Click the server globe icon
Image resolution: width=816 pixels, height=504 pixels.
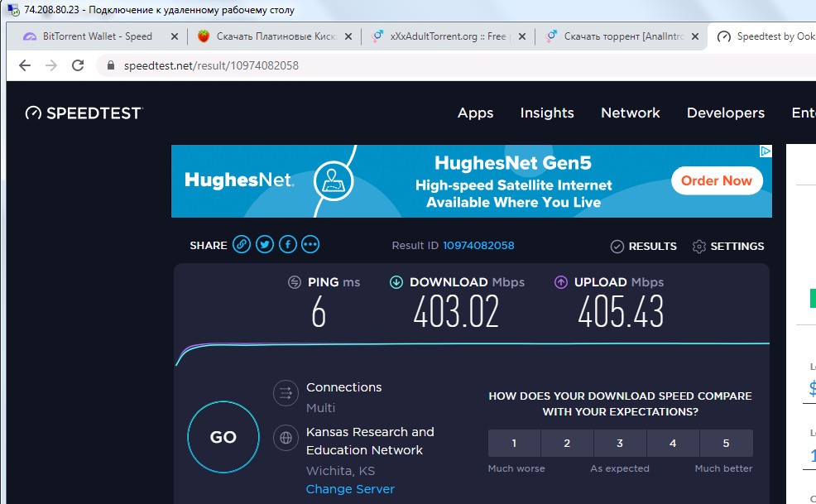click(286, 438)
